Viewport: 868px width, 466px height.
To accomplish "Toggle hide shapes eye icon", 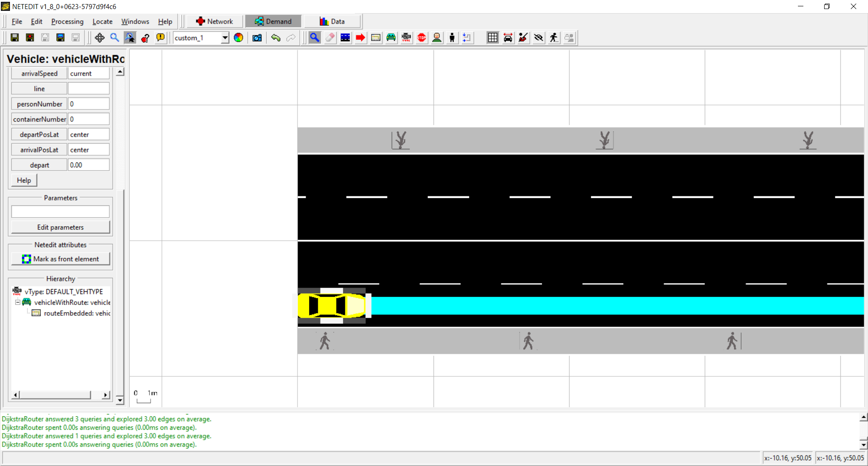I will coord(538,38).
